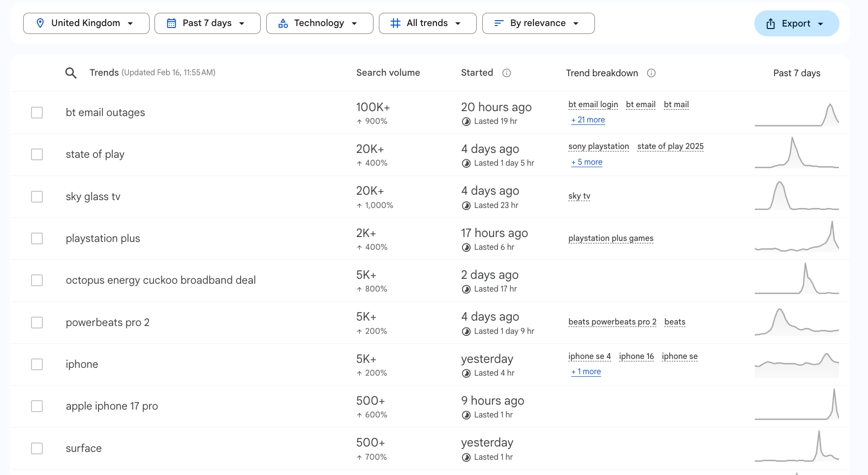Image resolution: width=868 pixels, height=475 pixels.
Task: Click the calendar icon in Past 7 days filter
Action: coord(171,23)
